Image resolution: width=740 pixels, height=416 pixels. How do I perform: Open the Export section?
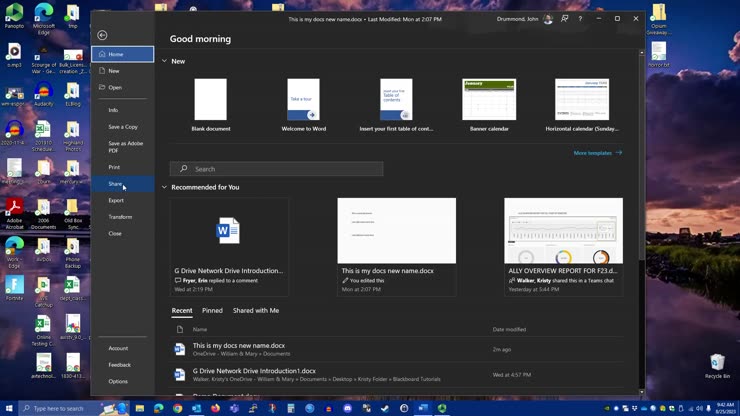(123, 200)
